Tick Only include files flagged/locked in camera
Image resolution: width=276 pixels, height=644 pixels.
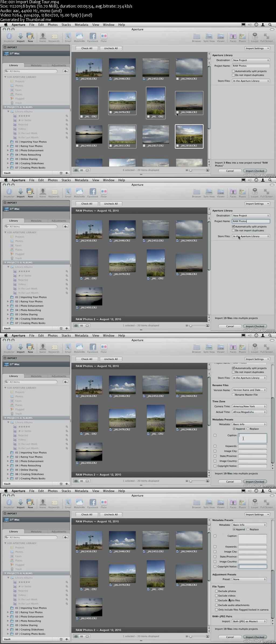coord(216,610)
